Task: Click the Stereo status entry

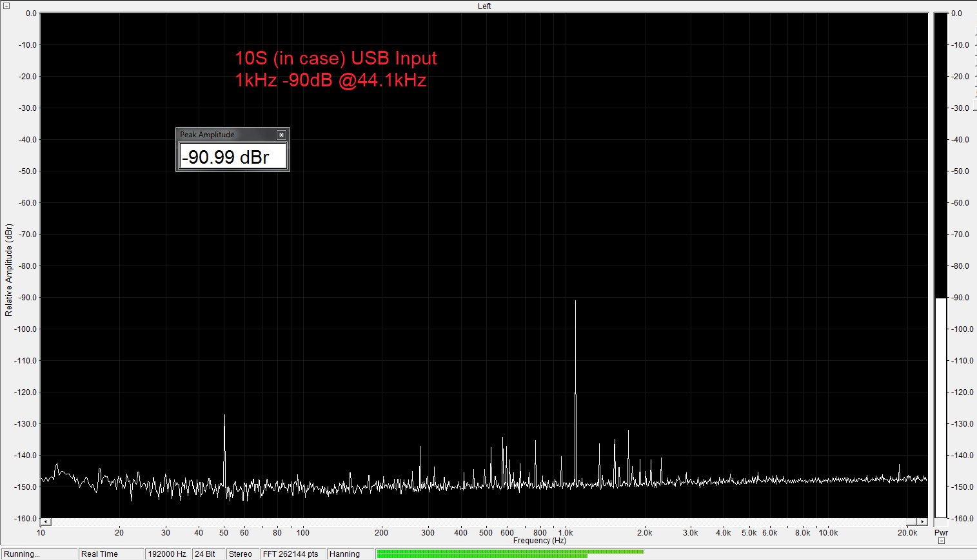Action: point(242,554)
